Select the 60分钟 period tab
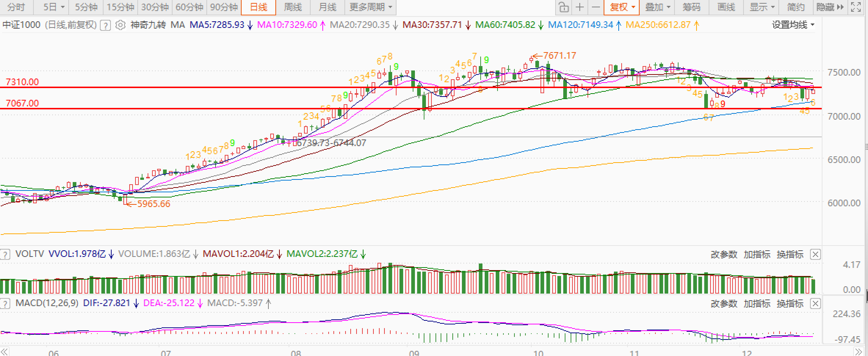Screen dimensions: 868x356 pyautogui.click(x=189, y=7)
